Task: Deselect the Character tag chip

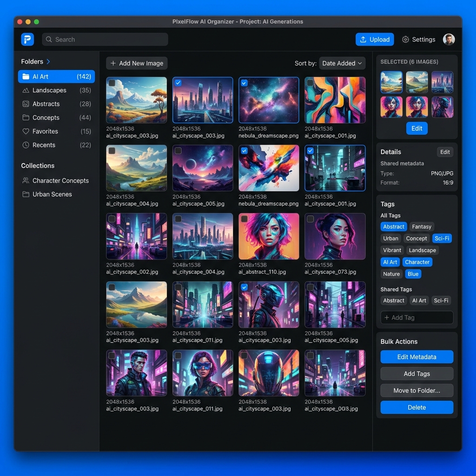Action: (417, 262)
